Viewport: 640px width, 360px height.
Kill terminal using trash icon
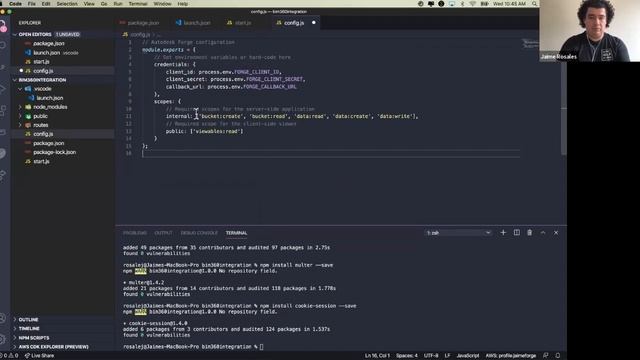[529, 233]
